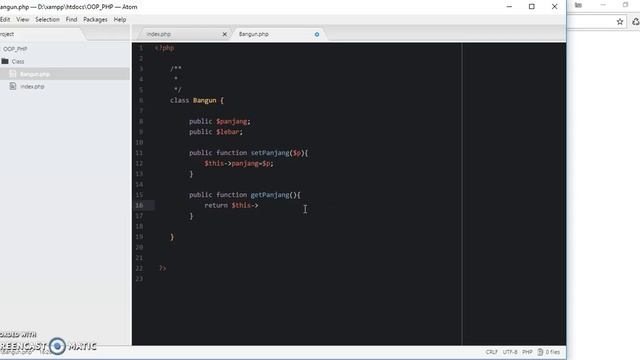Open the Find menu
Viewport: 640px width, 360px height.
coord(71,20)
